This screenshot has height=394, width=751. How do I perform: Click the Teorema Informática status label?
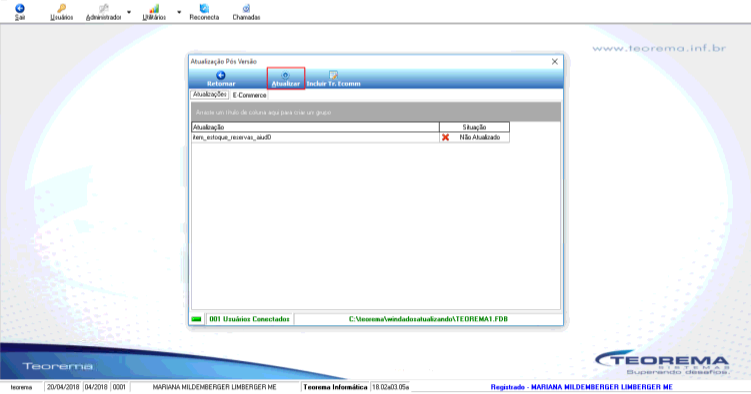pos(335,387)
